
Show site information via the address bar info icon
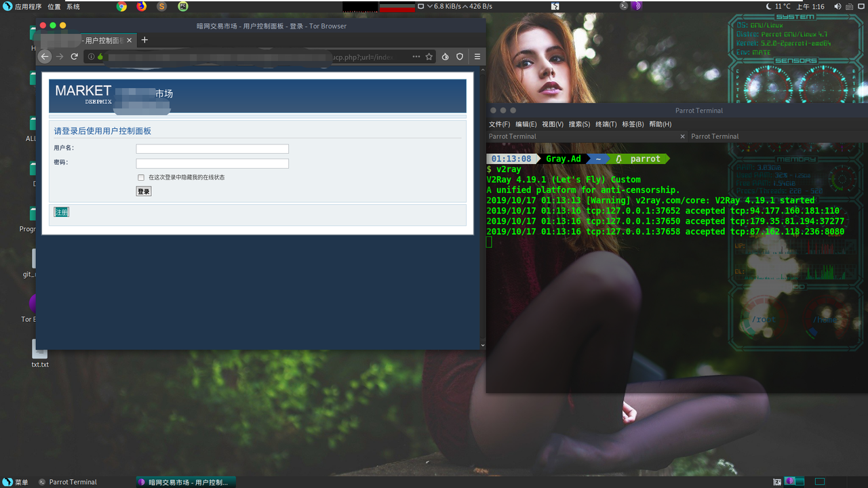[x=91, y=57]
